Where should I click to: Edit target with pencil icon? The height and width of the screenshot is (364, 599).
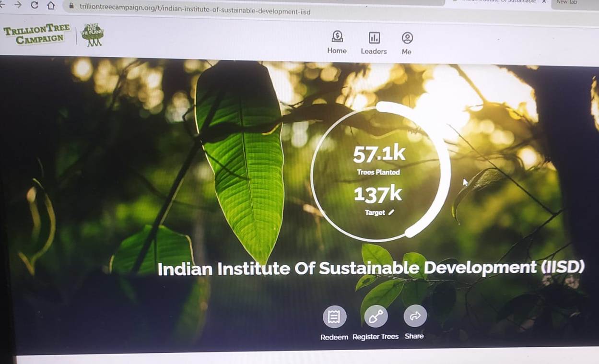[391, 212]
